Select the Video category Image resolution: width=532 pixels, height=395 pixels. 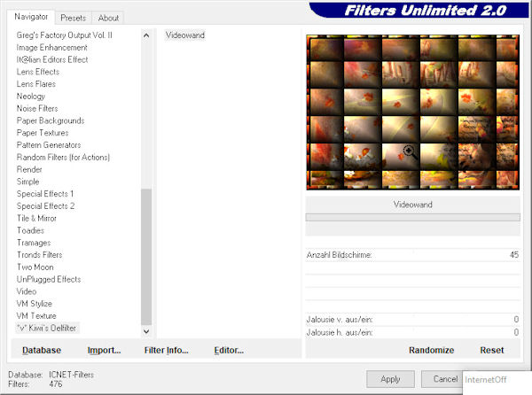(x=27, y=291)
